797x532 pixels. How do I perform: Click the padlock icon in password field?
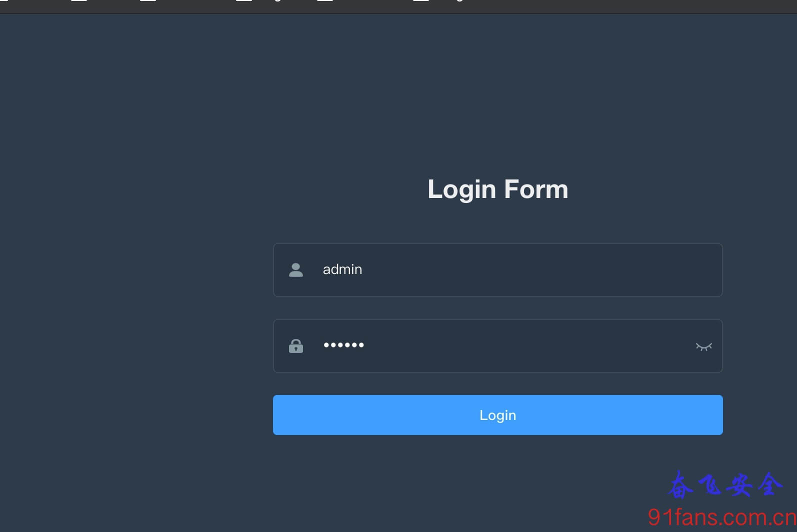pos(296,346)
